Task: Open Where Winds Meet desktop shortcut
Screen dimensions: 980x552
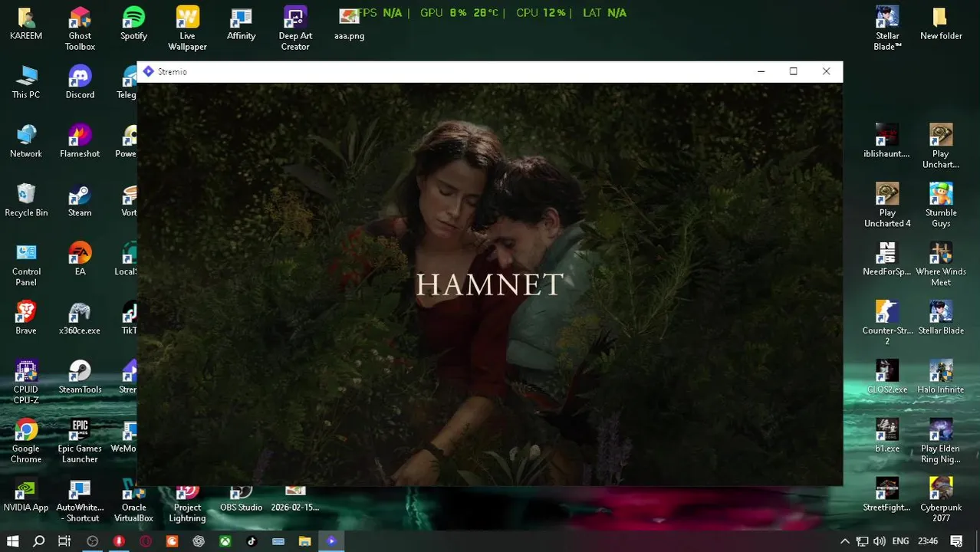Action: [941, 265]
